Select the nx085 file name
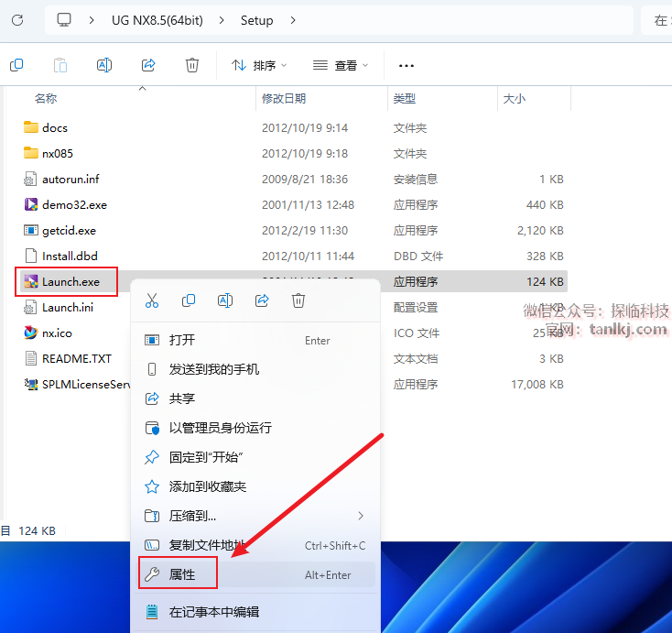Screen dimensions: 672x633 click(58, 154)
